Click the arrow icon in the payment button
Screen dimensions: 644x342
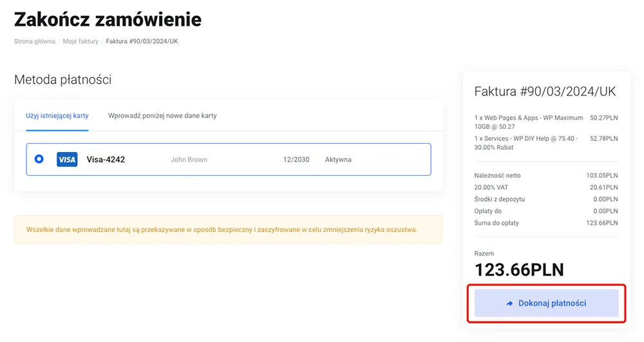tap(509, 303)
